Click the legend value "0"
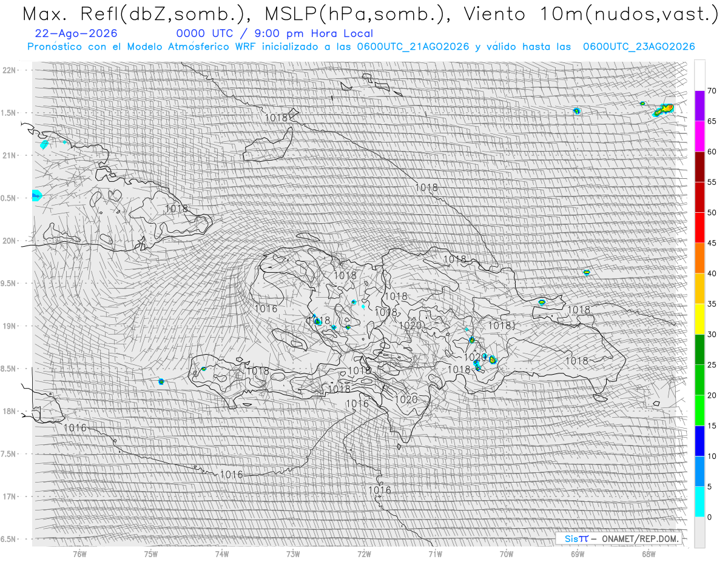Viewport: 728px width, 562px height. click(x=709, y=517)
